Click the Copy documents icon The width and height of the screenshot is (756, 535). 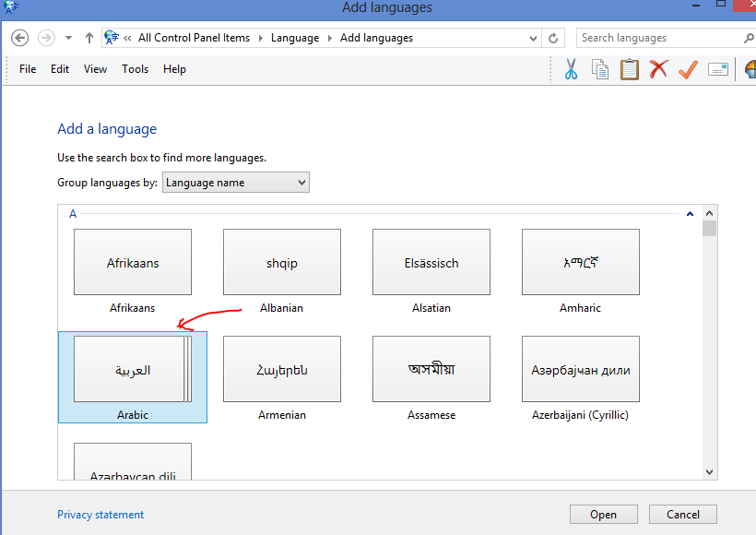click(x=600, y=68)
